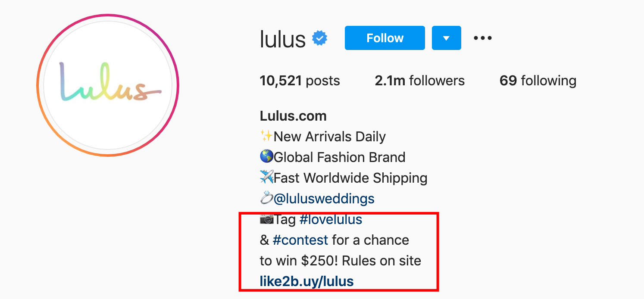Visit the @lulusweddings profile link

pos(324,199)
